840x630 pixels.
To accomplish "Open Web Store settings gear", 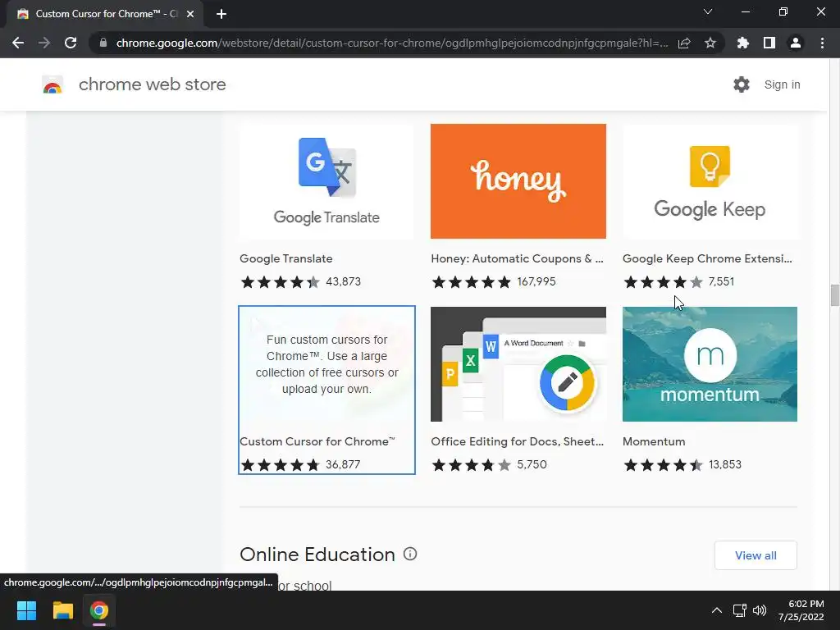I will coord(742,84).
